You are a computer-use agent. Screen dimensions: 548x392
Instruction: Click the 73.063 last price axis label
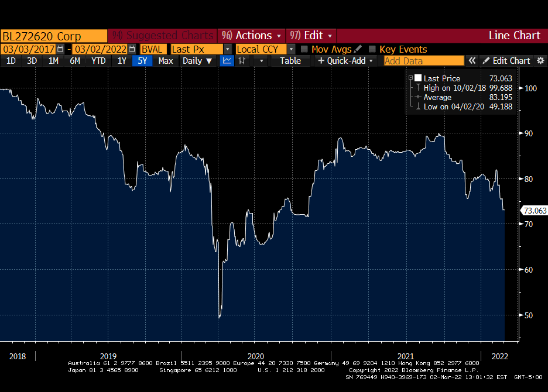[535, 211]
